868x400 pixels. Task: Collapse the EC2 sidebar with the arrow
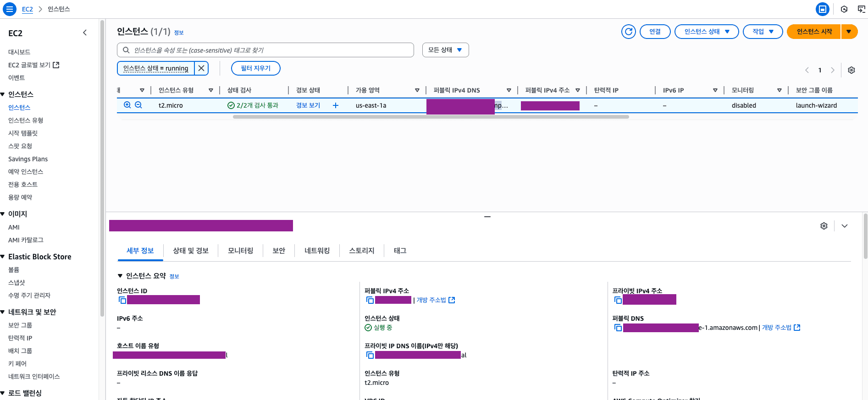[85, 33]
